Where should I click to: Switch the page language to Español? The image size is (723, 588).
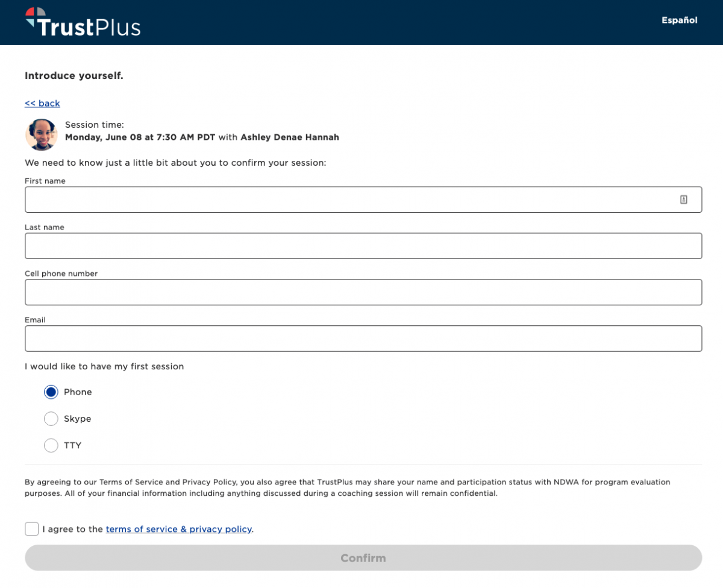pos(679,20)
